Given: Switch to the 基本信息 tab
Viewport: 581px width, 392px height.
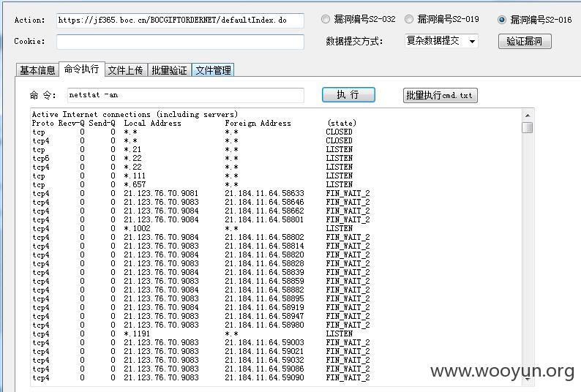Looking at the screenshot, I should point(37,70).
